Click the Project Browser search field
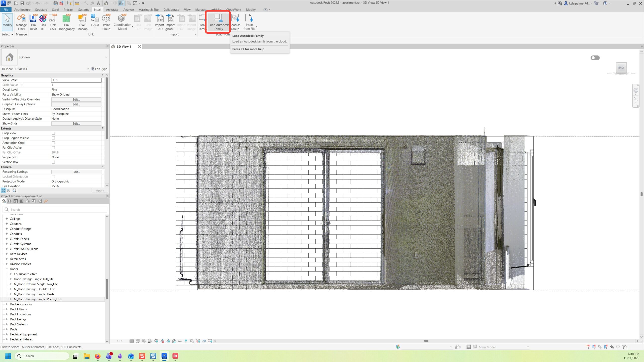 (55, 209)
